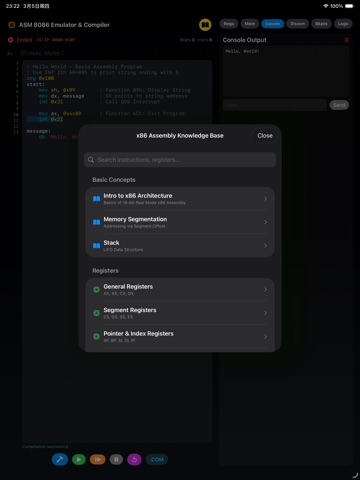Expand Pointer & Index Registers chevron
360x480 pixels.
coord(265,337)
